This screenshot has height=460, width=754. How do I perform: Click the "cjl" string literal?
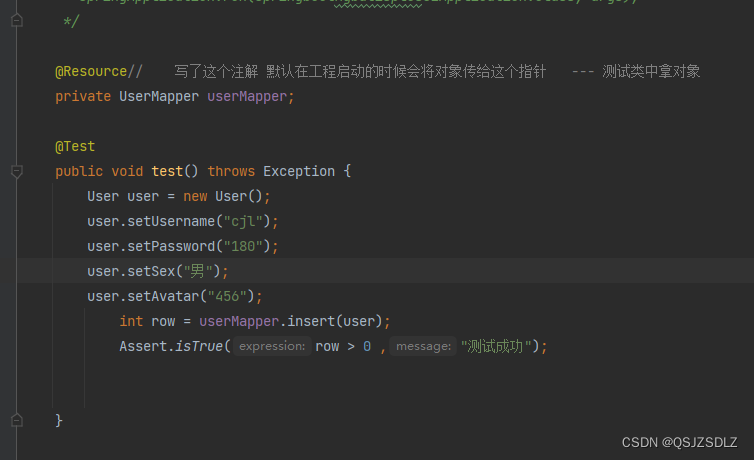(243, 221)
